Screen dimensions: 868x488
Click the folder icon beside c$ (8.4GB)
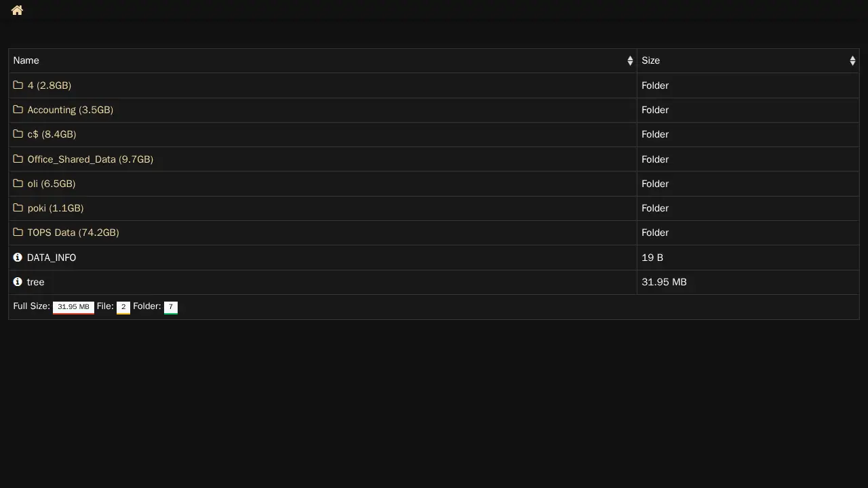pyautogui.click(x=18, y=134)
